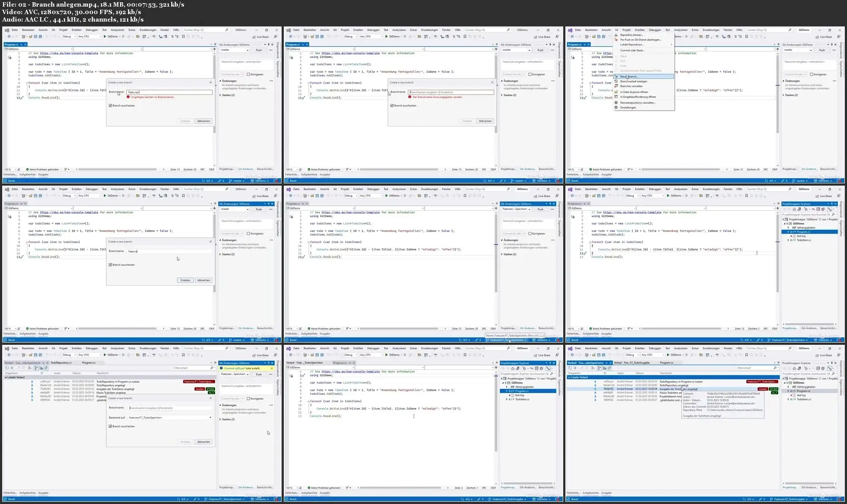Select Neuer Branch from the Git menu
This screenshot has height=504, width=847.
pyautogui.click(x=629, y=76)
